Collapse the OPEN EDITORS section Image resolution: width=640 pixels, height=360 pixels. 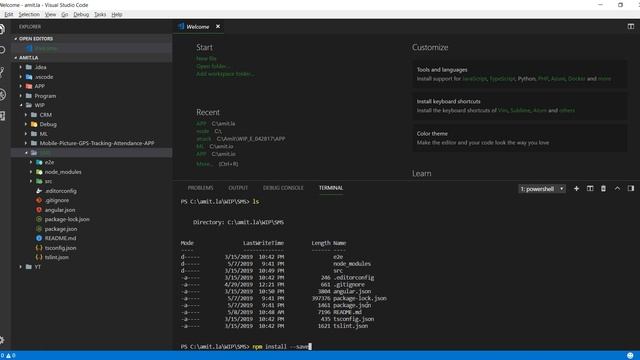pos(16,38)
